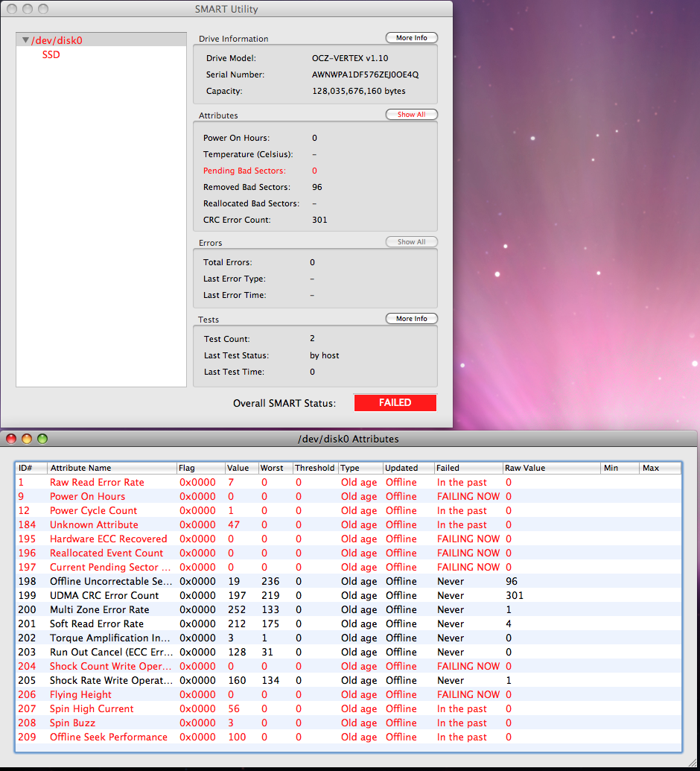This screenshot has width=700, height=771.
Task: Sort attributes by ID# column header
Action: pyautogui.click(x=31, y=468)
